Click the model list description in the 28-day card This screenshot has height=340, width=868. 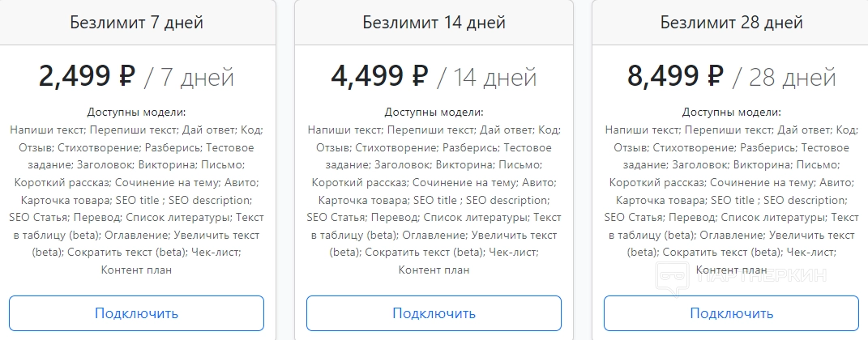[x=731, y=199]
